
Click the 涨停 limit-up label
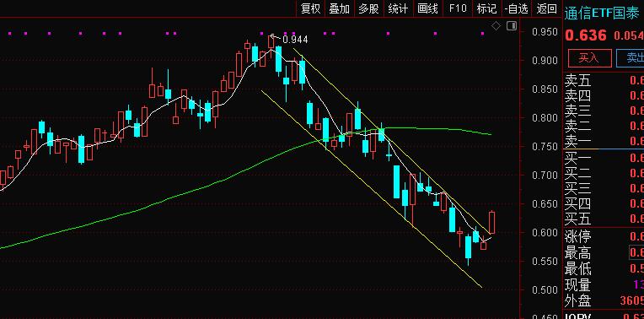coord(577,237)
